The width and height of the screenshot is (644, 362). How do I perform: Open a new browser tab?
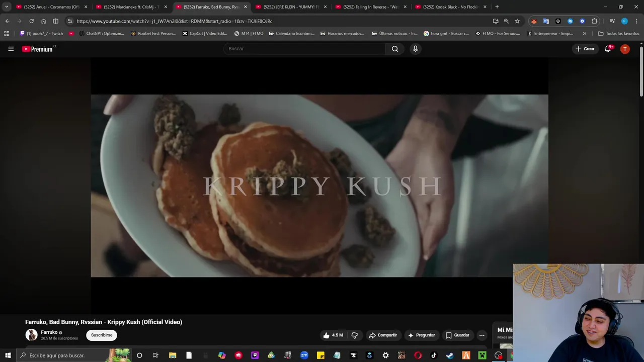(x=497, y=7)
